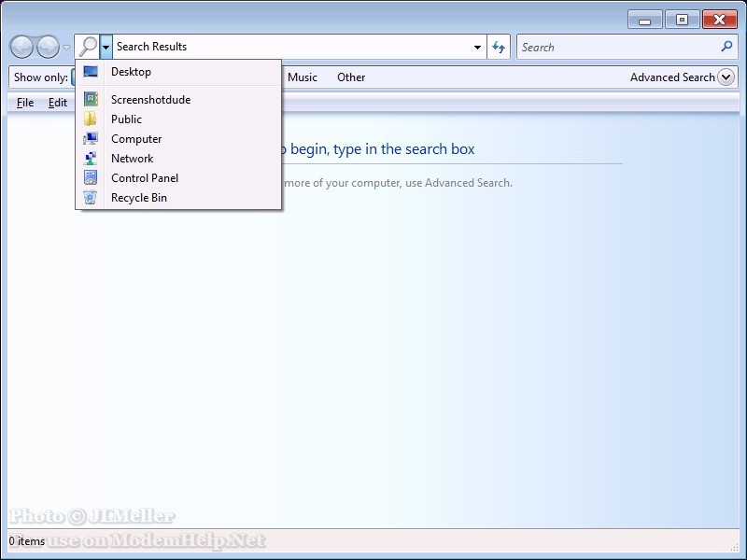Expand Advanced Search with the chevron button
Viewport: 747px width, 560px height.
click(x=726, y=77)
